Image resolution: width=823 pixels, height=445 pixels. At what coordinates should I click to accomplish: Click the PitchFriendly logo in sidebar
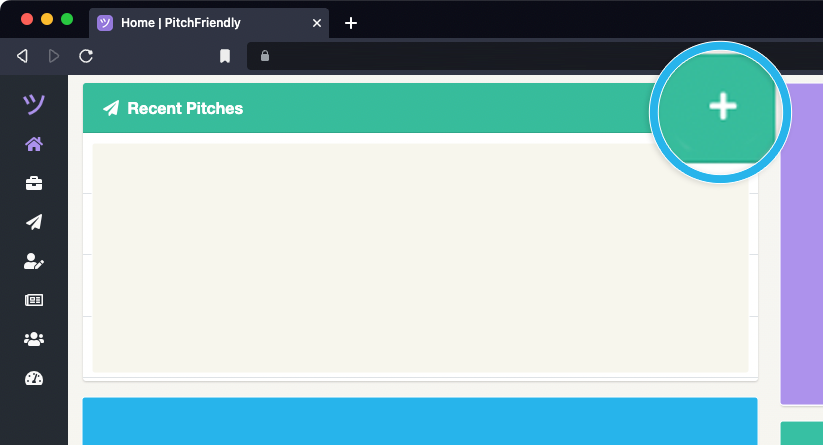click(34, 104)
